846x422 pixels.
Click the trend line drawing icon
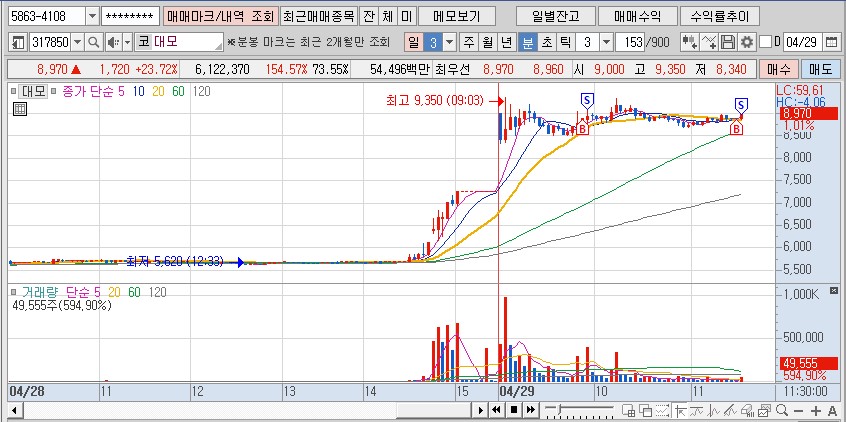tap(697, 410)
